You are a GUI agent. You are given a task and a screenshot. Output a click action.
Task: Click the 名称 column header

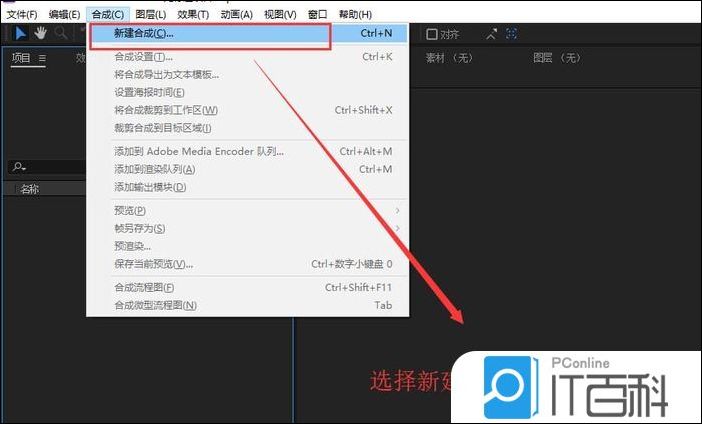(x=30, y=189)
